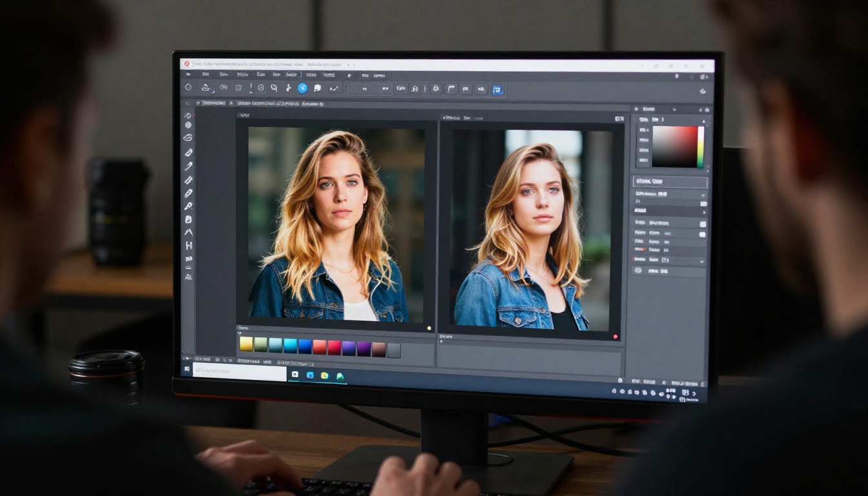Toggle the topmost white switch in right panel
This screenshot has height=496, width=868.
pos(703,203)
